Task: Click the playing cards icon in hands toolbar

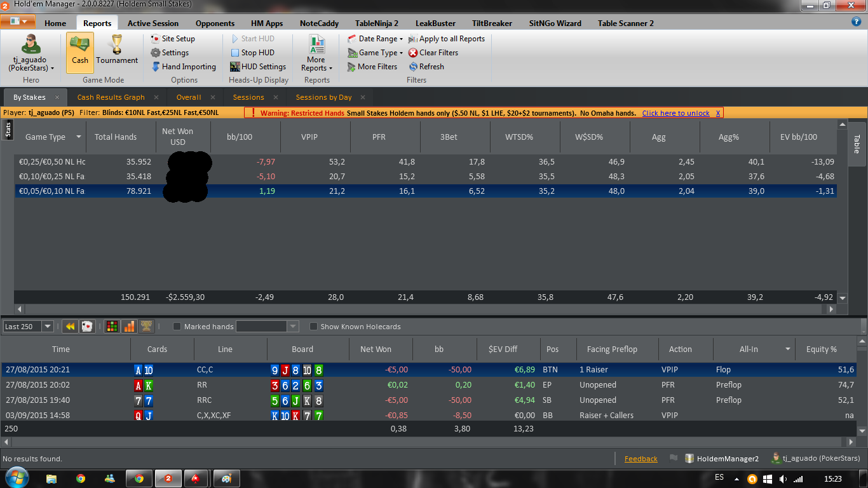Action: 87,327
